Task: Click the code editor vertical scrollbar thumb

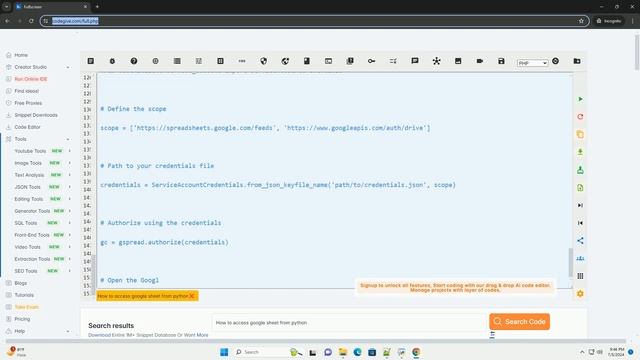Action: [571, 262]
